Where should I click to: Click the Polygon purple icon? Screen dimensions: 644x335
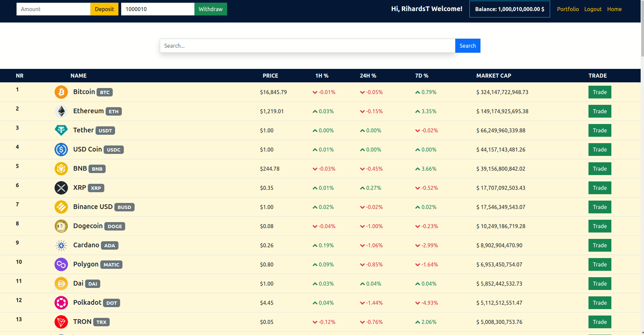[61, 264]
